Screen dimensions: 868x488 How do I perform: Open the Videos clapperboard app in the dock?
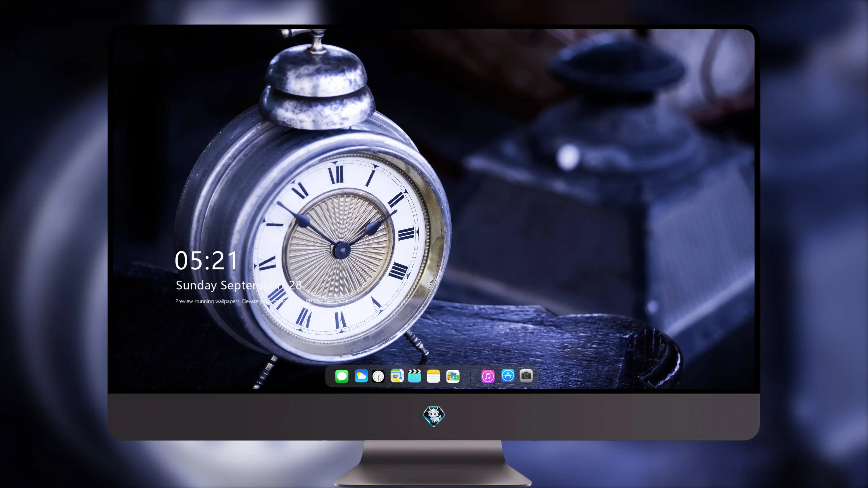tap(415, 376)
